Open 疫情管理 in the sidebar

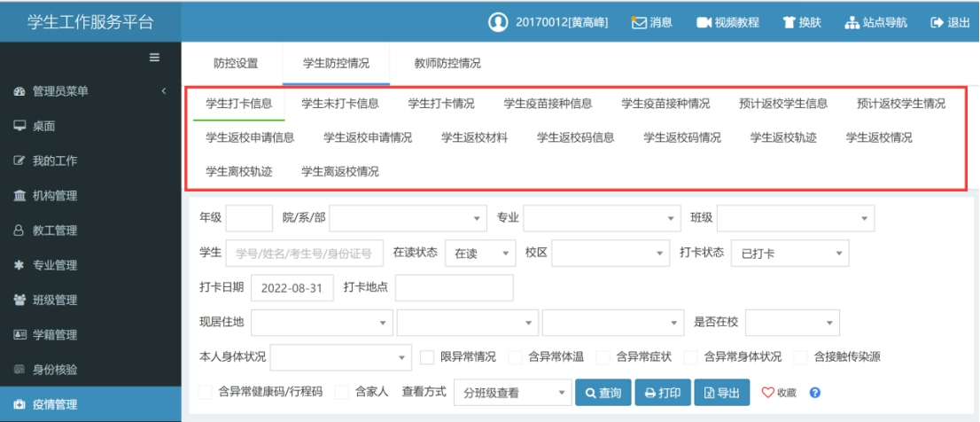[x=66, y=405]
